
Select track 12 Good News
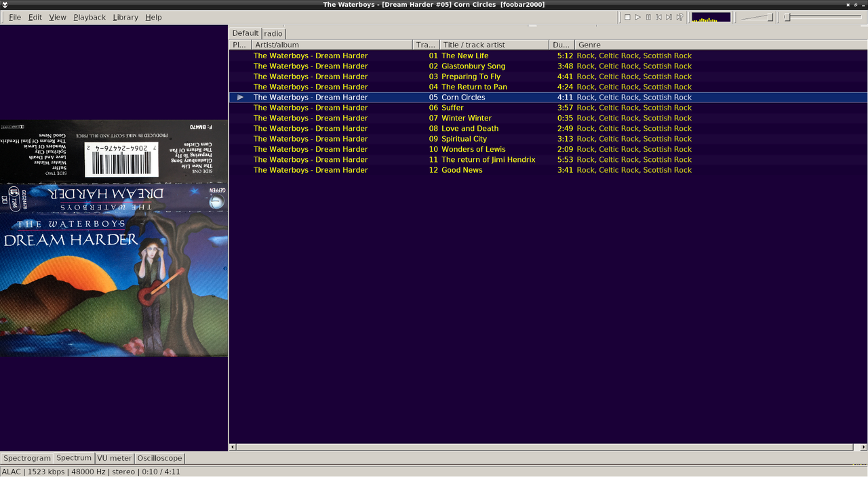click(x=548, y=170)
